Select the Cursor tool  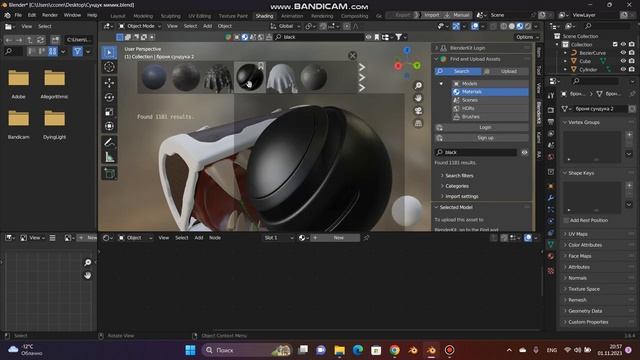[x=109, y=67]
